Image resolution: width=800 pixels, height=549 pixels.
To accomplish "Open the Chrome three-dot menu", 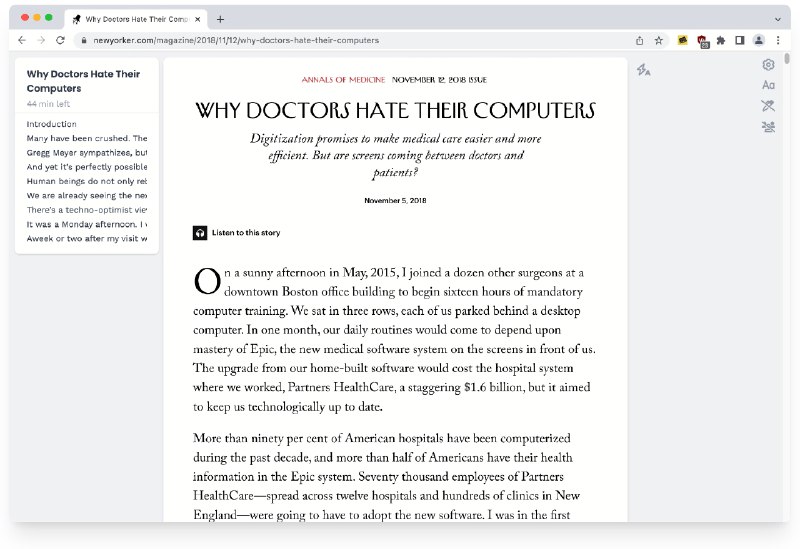I will click(777, 40).
